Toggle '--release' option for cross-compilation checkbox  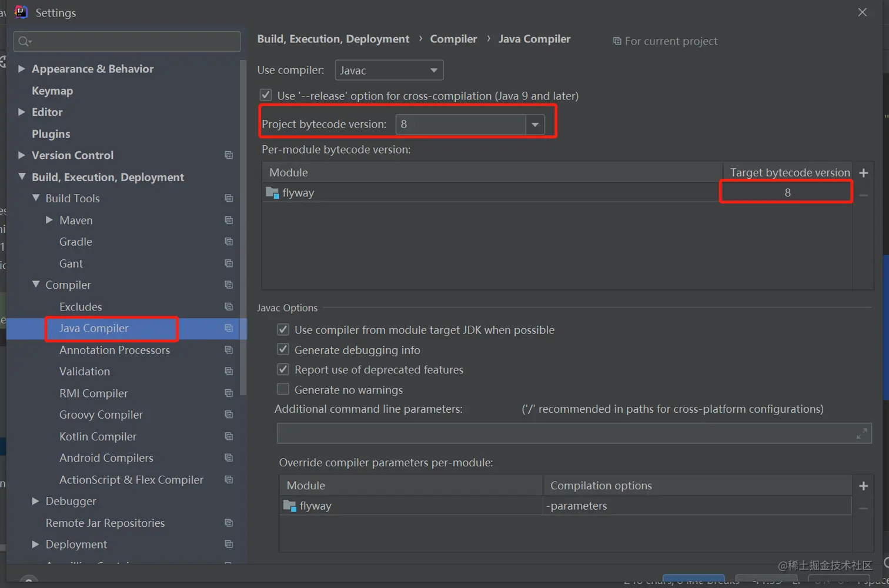coord(266,95)
